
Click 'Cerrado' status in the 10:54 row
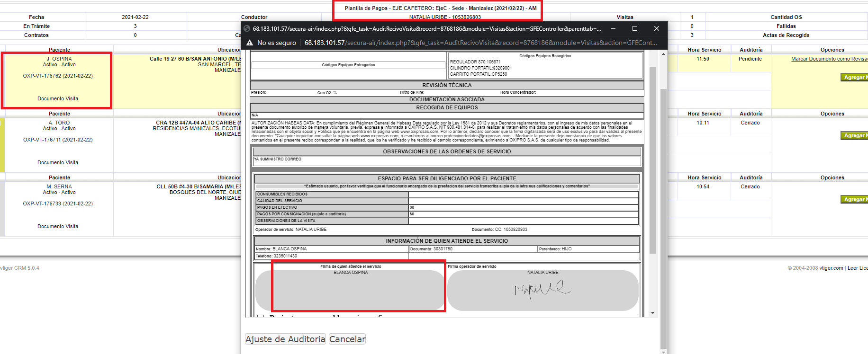(750, 186)
